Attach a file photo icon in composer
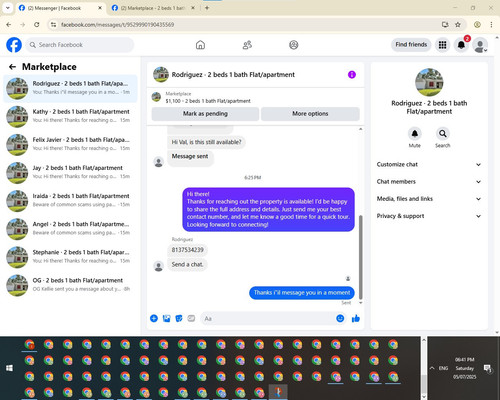The height and width of the screenshot is (400, 500). 166,318
